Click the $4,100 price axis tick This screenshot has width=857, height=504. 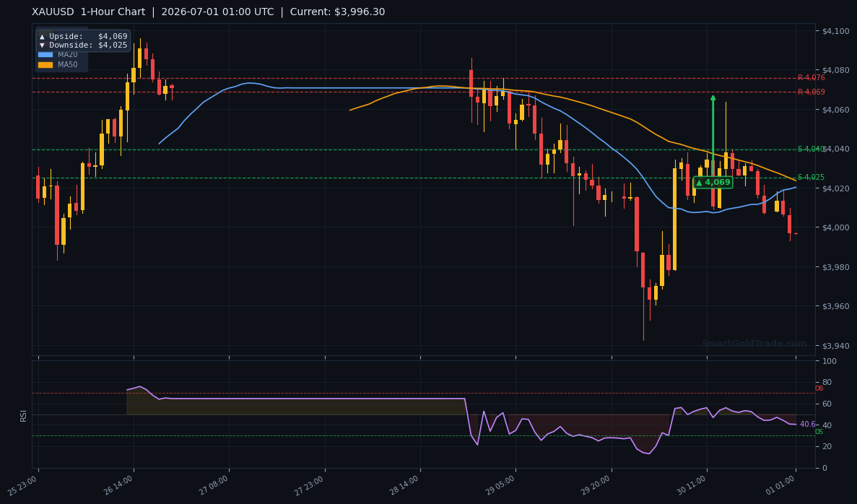tap(835, 31)
